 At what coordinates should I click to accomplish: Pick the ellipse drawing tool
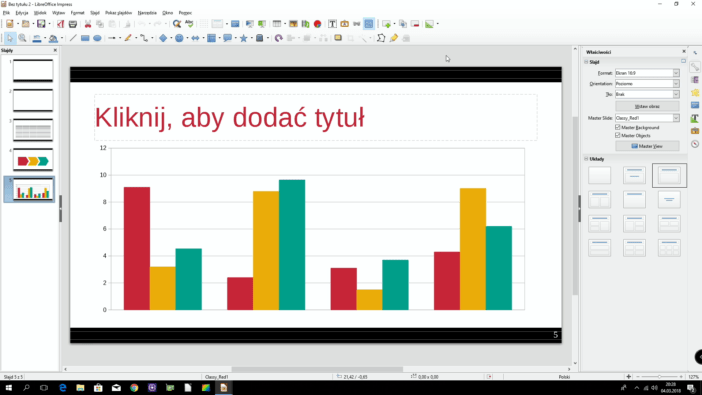tap(97, 39)
